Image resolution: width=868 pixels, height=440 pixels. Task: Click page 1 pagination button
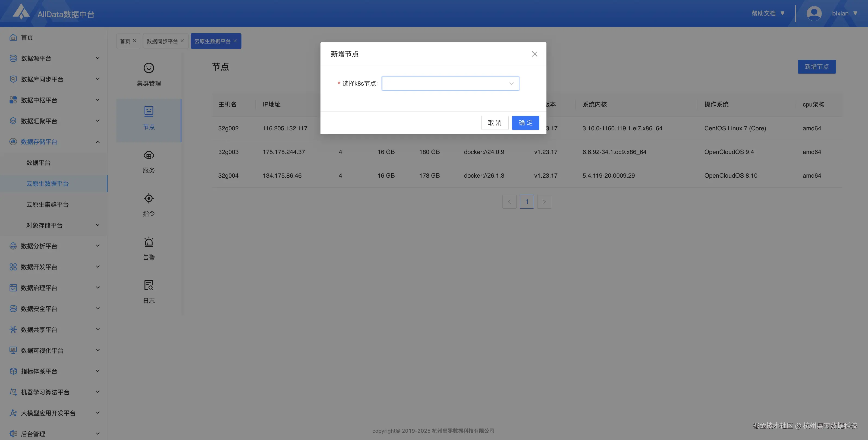526,202
